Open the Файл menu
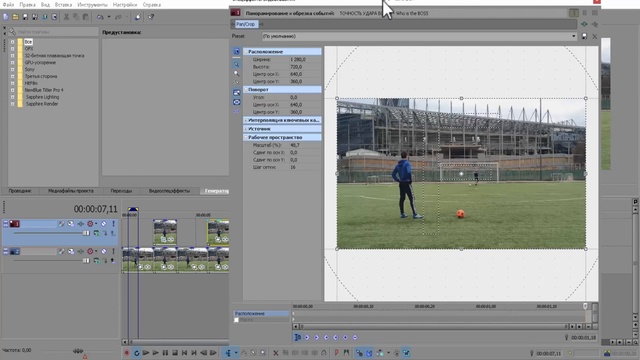Screen dimensions: 640x360 (8, 5)
